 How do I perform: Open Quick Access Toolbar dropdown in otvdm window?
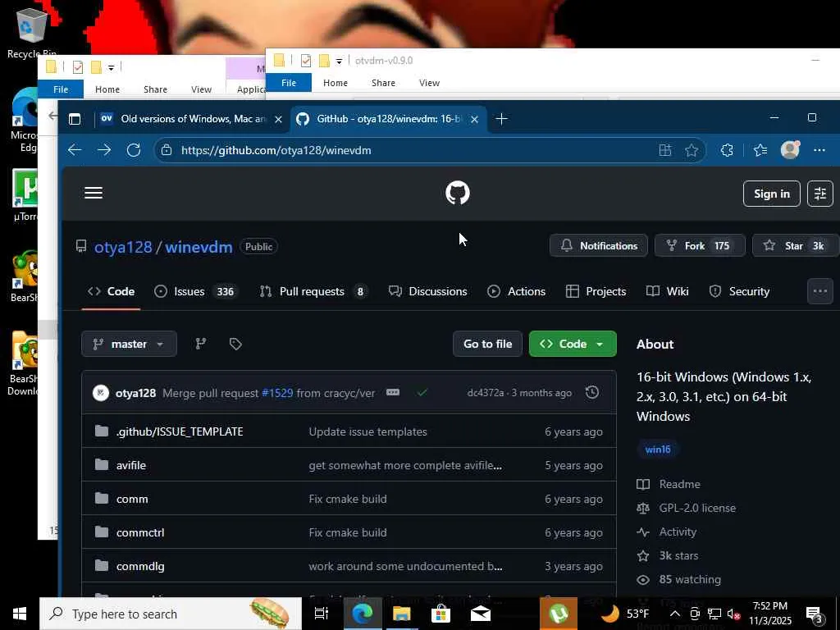click(339, 61)
